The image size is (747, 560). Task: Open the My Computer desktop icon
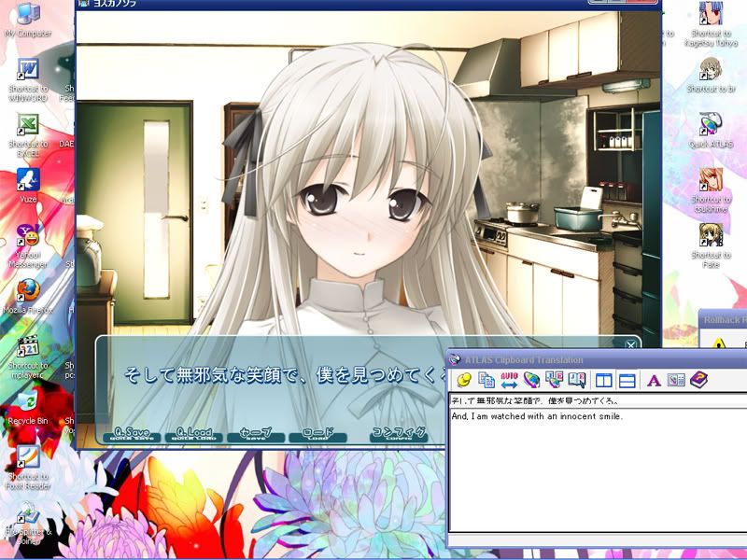28,16
